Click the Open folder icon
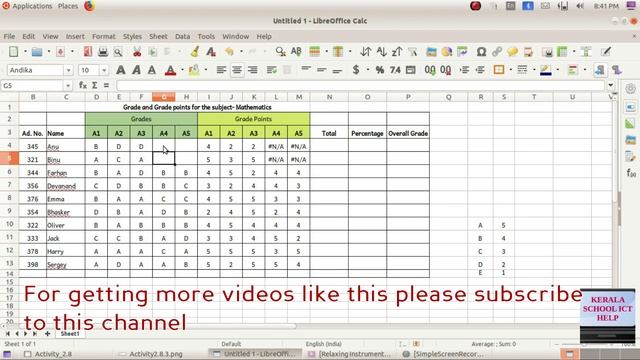Screen dimensions: 640x360 (x=37, y=52)
